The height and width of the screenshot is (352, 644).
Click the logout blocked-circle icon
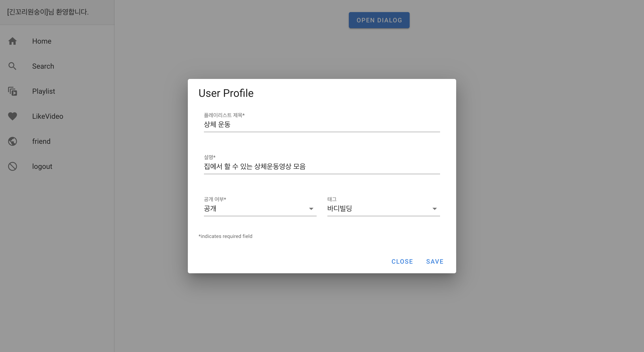13,166
